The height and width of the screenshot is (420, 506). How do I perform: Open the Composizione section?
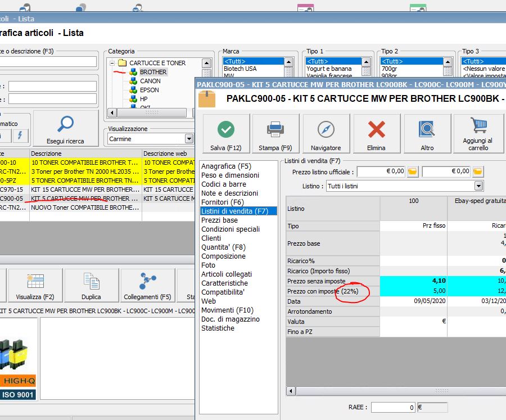click(223, 256)
